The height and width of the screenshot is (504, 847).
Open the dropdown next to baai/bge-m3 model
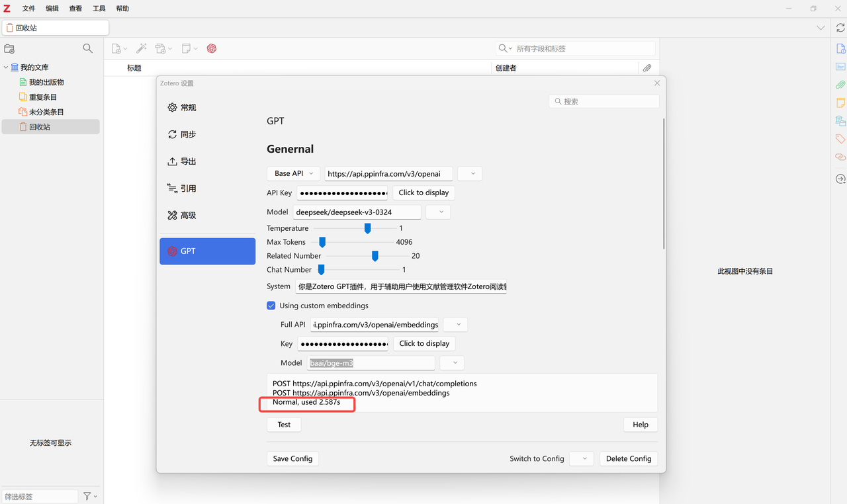(452, 363)
